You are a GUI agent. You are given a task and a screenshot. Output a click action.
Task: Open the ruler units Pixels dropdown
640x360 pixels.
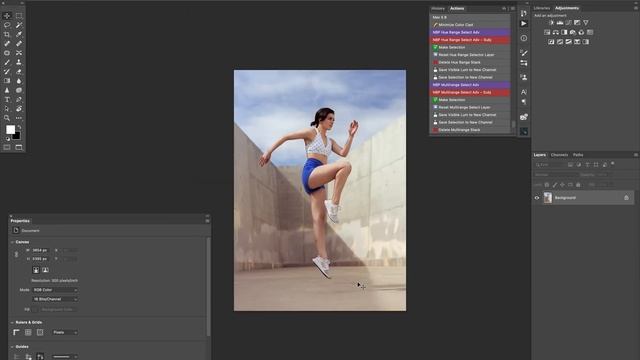pyautogui.click(x=65, y=332)
